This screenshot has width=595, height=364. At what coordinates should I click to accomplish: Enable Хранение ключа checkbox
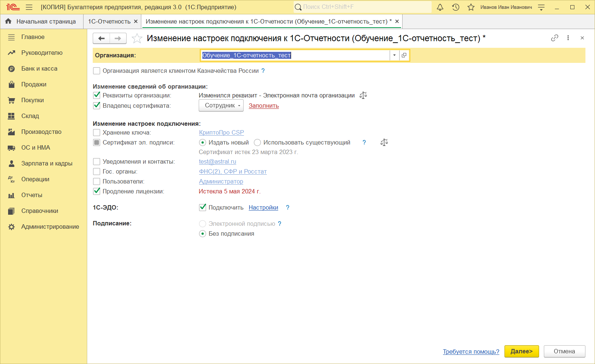tap(97, 132)
